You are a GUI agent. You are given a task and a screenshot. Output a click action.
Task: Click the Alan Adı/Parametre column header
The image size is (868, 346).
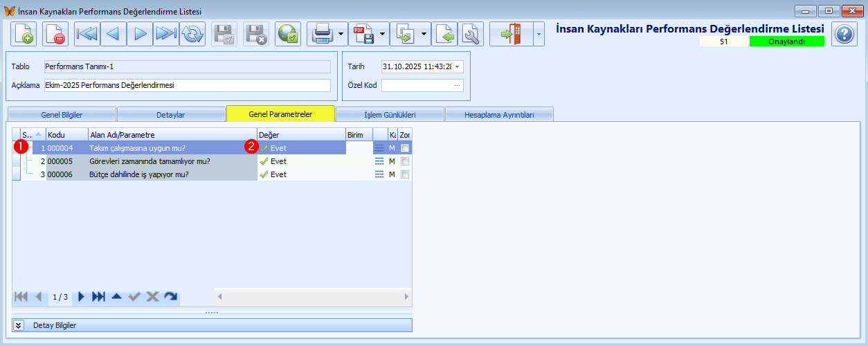[x=172, y=135]
